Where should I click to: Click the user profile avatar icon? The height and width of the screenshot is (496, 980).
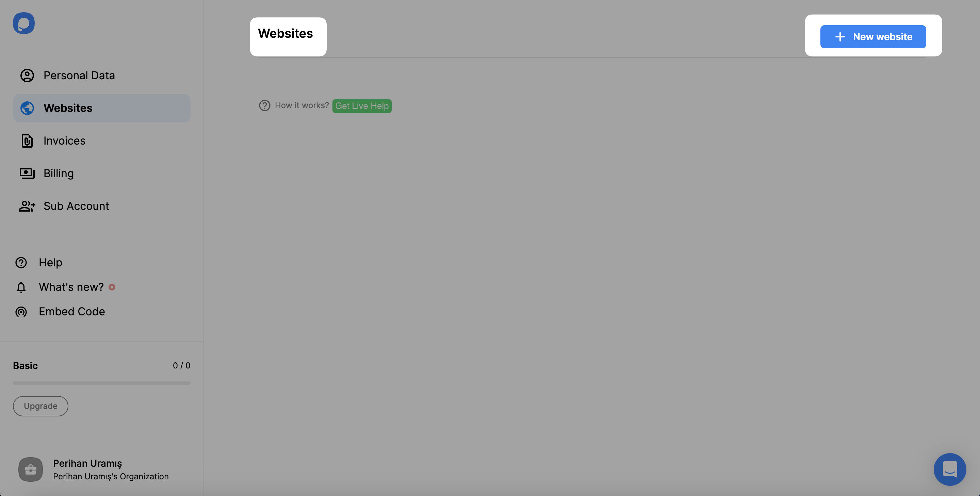30,469
